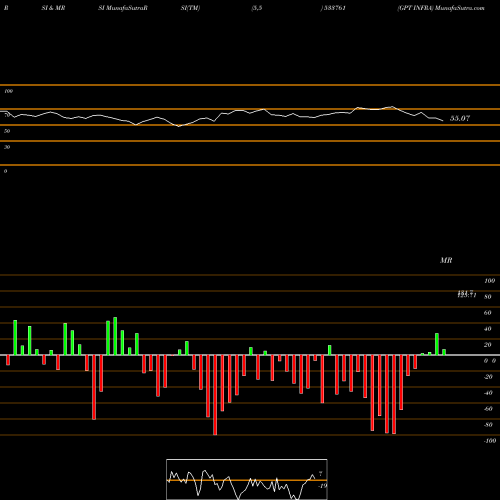Click the 100 label on RSI axis

8,91
